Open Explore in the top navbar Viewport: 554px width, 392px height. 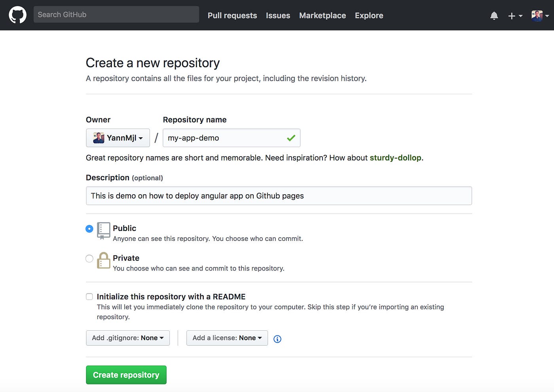[369, 15]
